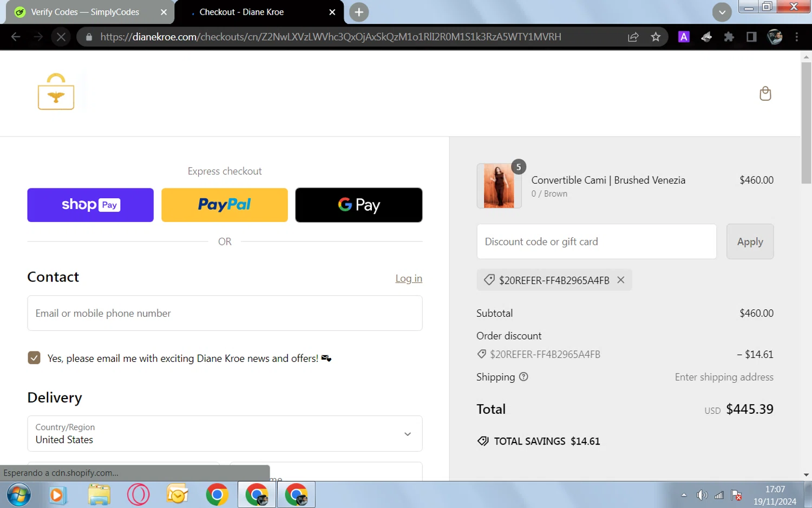
Task: Launch media player from taskbar
Action: pyautogui.click(x=58, y=495)
